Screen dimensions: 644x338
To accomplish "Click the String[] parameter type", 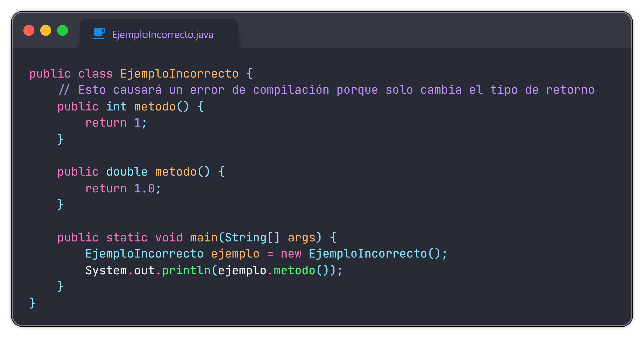I will pyautogui.click(x=252, y=238).
